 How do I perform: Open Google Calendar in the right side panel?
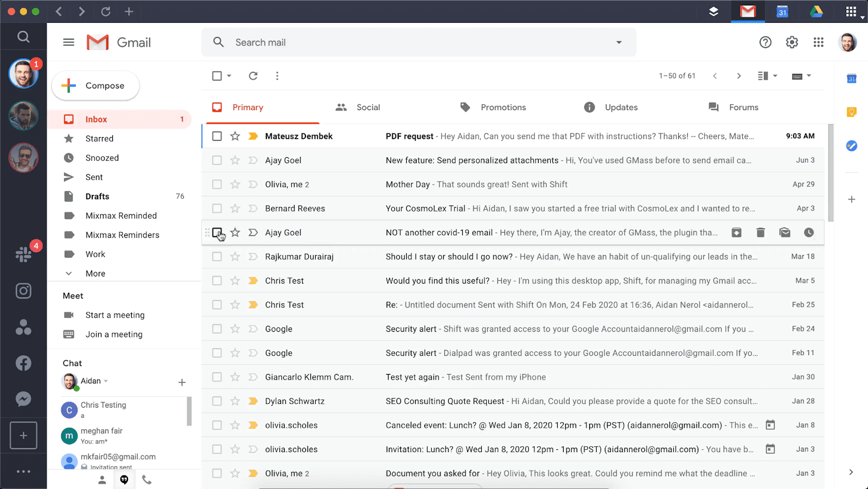(851, 78)
